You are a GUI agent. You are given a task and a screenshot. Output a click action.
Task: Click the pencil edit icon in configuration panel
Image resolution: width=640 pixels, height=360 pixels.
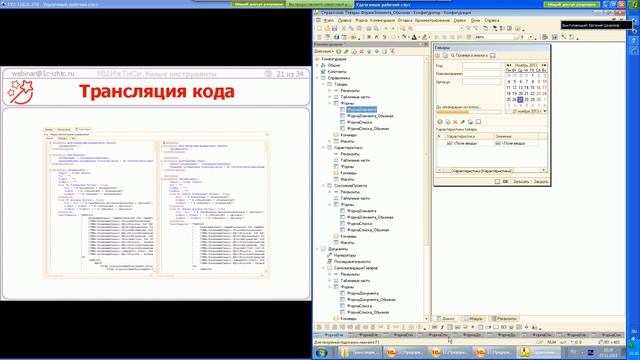pyautogui.click(x=346, y=51)
